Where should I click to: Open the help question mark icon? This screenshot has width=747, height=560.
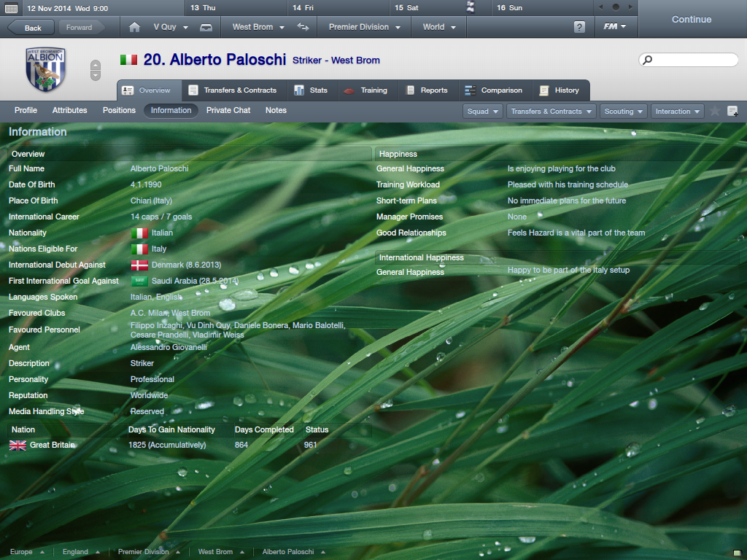point(579,27)
